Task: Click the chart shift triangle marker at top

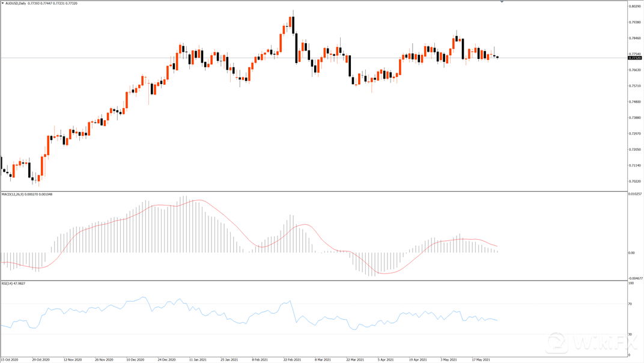Action: pos(502,2)
